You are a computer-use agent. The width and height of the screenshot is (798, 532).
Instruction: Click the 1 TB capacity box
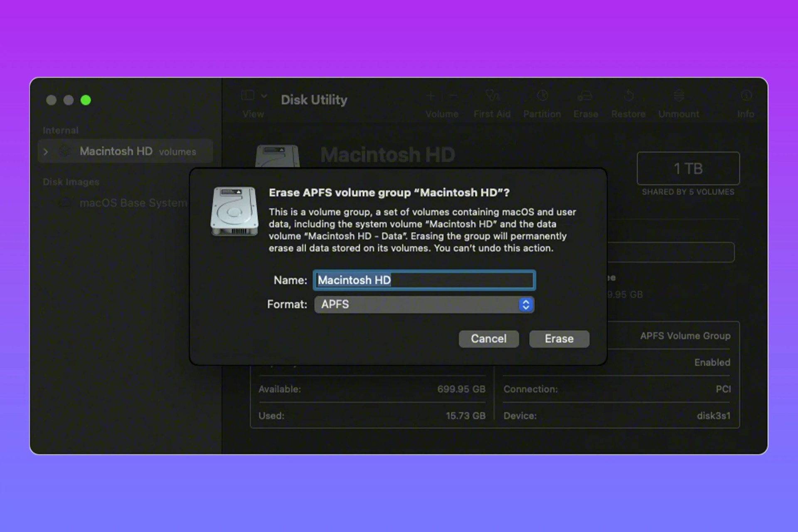pos(688,168)
